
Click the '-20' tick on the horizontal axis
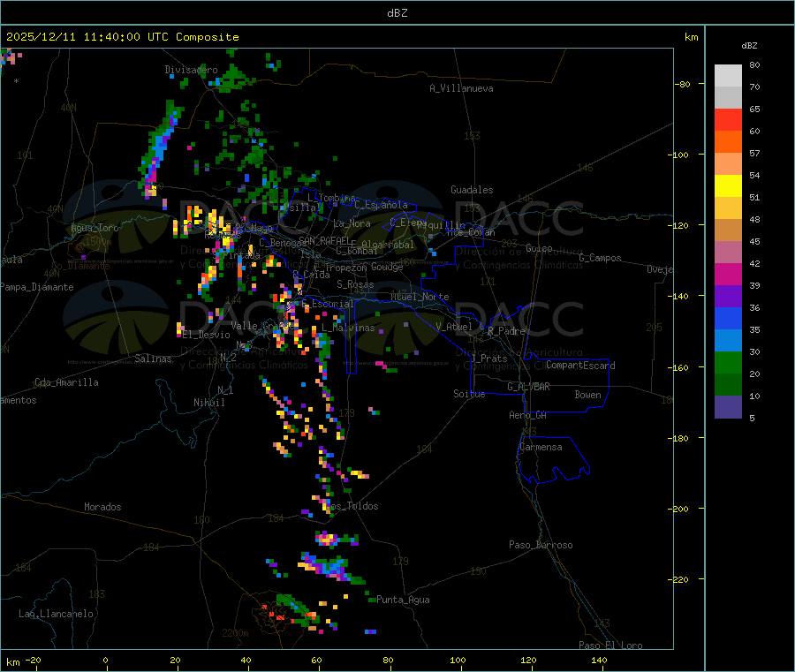[x=34, y=660]
